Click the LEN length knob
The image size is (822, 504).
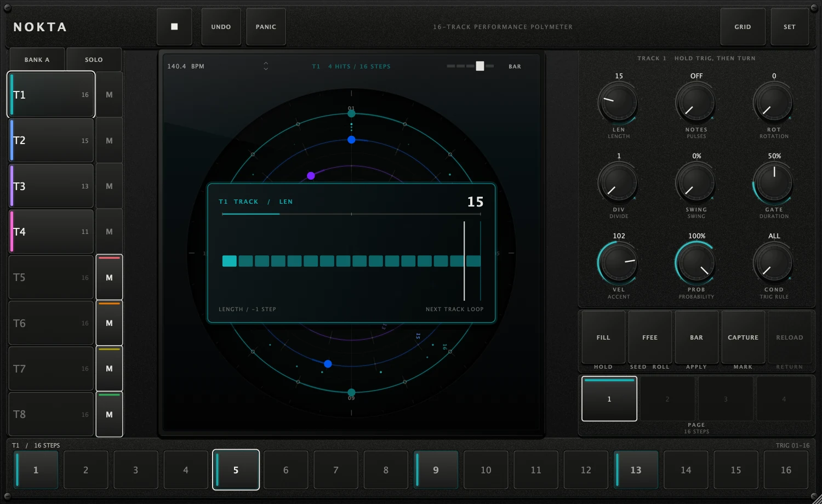[618, 102]
